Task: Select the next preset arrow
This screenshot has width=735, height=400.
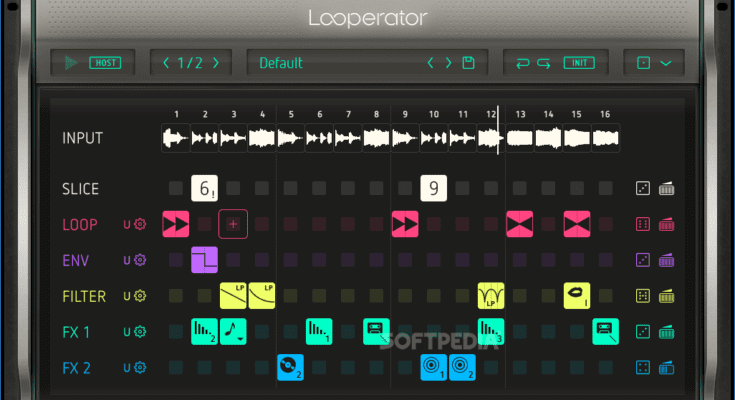Action: point(449,63)
